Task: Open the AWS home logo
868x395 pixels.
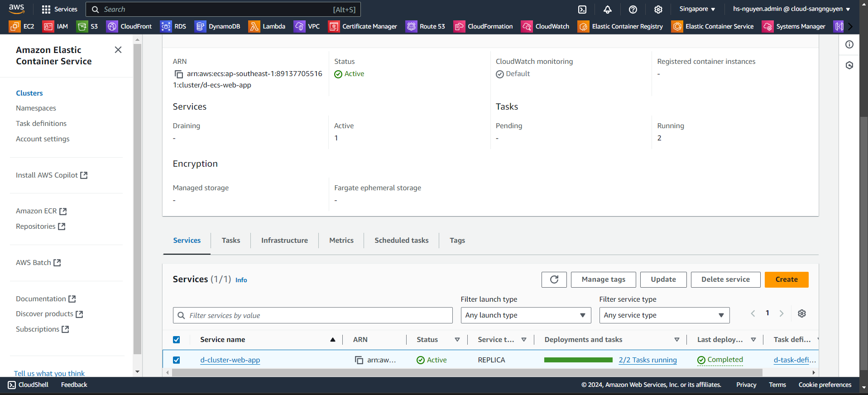Action: pyautogui.click(x=17, y=9)
